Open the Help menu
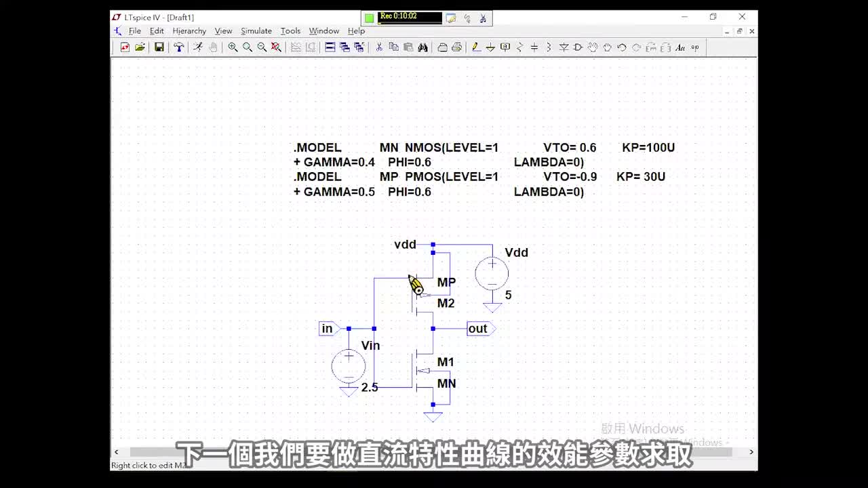Screen dimensions: 868x488 pos(356,31)
